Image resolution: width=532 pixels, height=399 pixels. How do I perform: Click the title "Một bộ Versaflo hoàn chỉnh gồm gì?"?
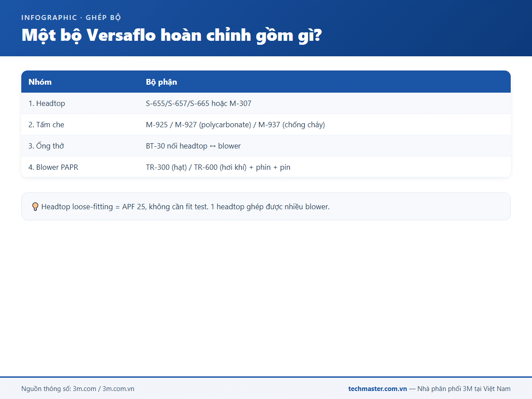click(x=172, y=35)
